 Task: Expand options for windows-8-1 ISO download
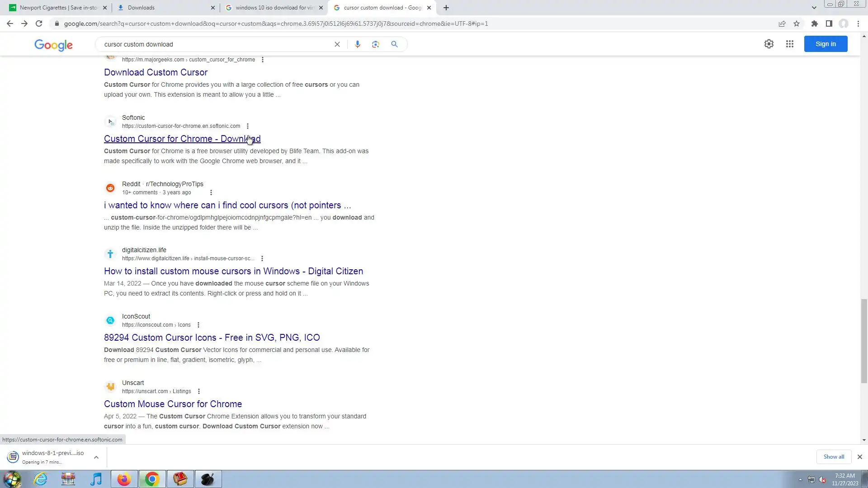point(96,457)
